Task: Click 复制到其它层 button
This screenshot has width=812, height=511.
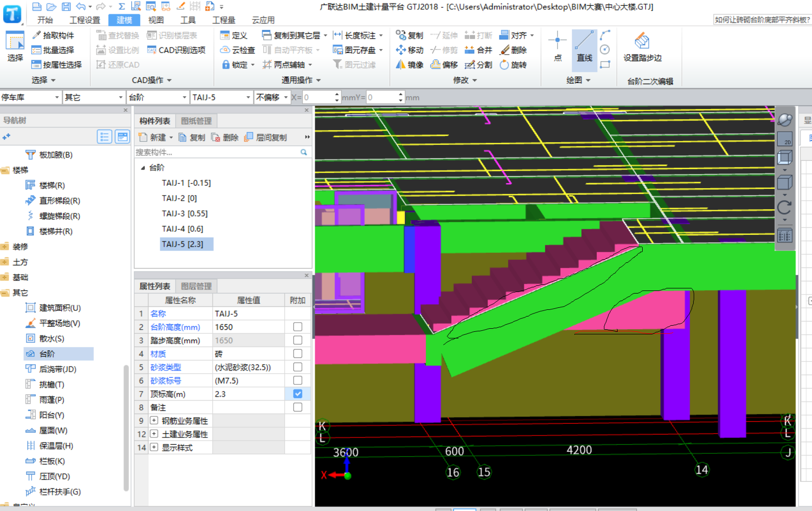Action: [x=294, y=35]
